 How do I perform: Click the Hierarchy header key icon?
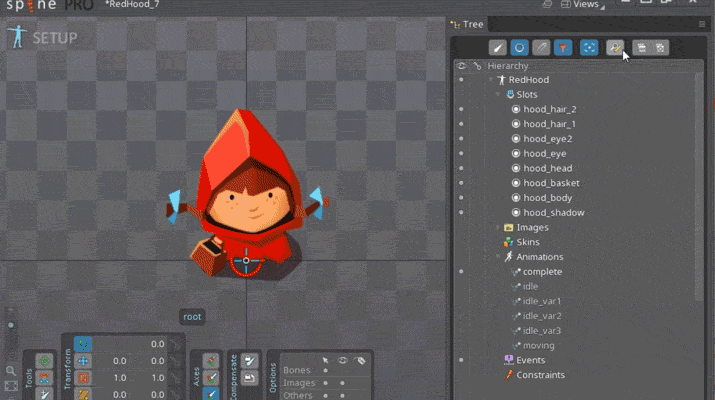click(x=477, y=66)
